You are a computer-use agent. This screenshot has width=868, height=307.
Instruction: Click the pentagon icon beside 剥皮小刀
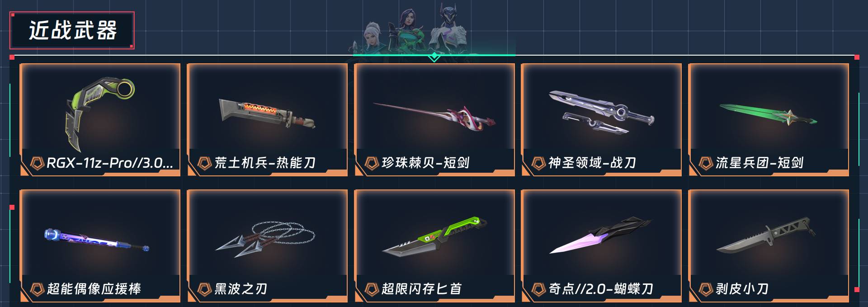coord(706,289)
